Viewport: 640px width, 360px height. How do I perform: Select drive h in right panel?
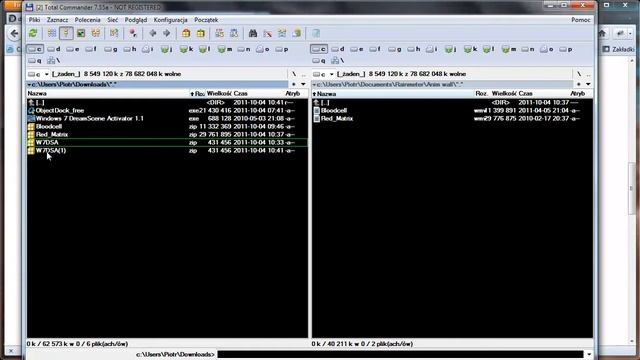(x=414, y=49)
